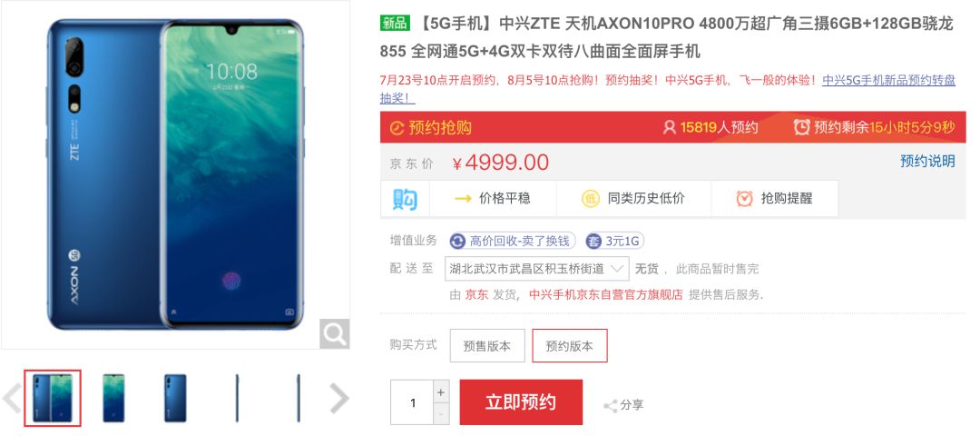Select the second thumbnail showing phone front
This screenshot has width=980, height=436.
(113, 398)
